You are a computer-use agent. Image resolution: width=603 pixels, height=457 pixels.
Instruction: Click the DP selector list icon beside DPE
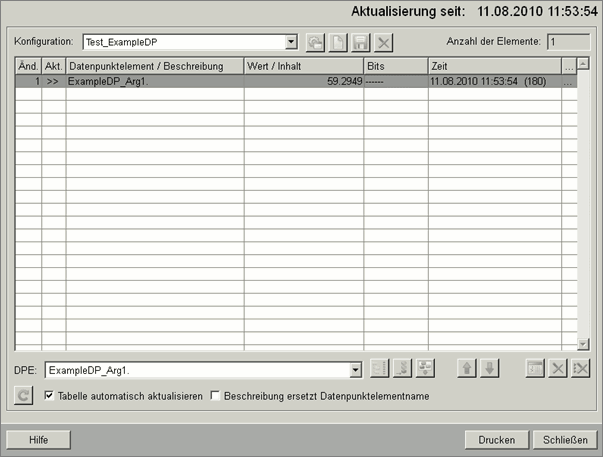[x=380, y=369]
